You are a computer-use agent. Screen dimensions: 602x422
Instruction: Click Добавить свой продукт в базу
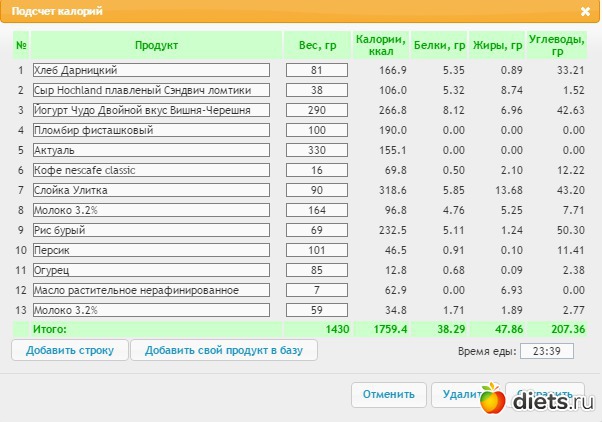[224, 350]
